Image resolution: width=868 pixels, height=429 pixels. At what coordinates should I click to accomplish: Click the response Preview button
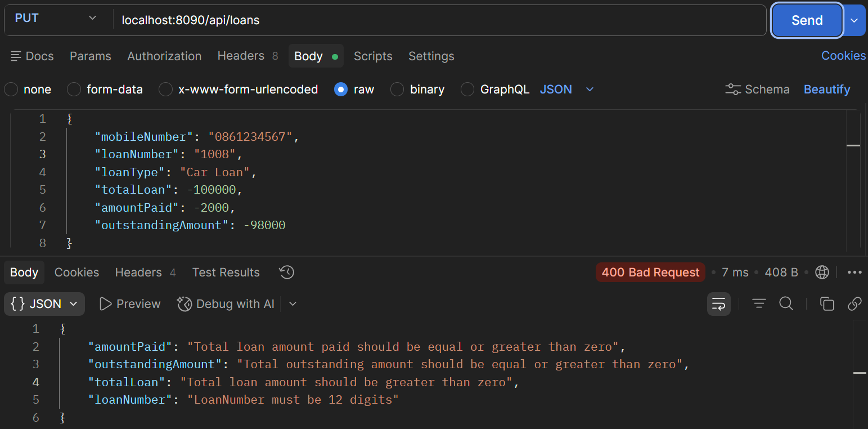pos(130,304)
